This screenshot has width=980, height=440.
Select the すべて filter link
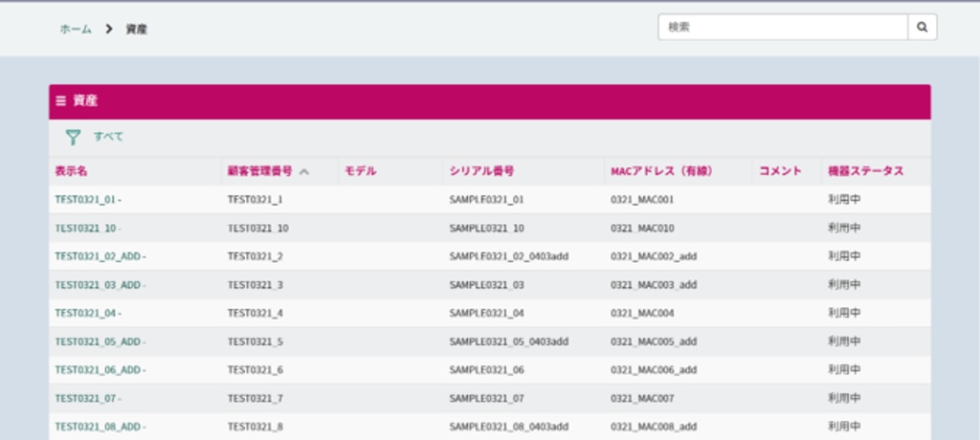[x=108, y=137]
